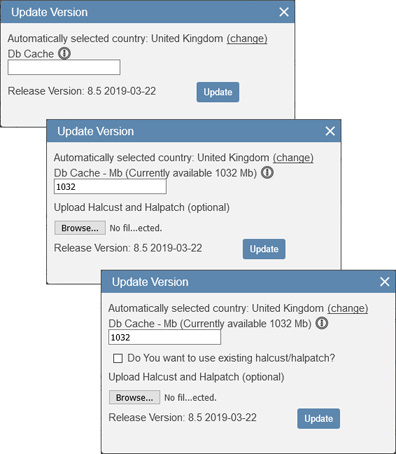Click Update button in the bottom dialog
The image size is (396, 454).
(x=319, y=418)
